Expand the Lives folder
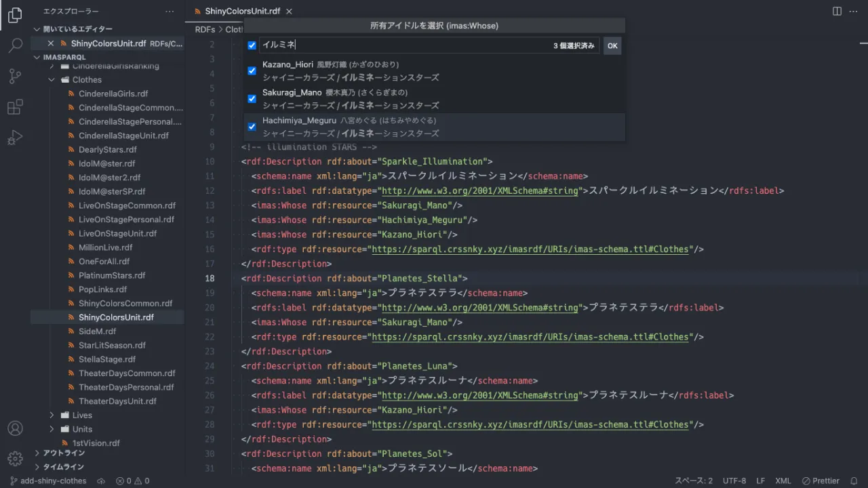Screen dimensions: 868x488 (81, 415)
